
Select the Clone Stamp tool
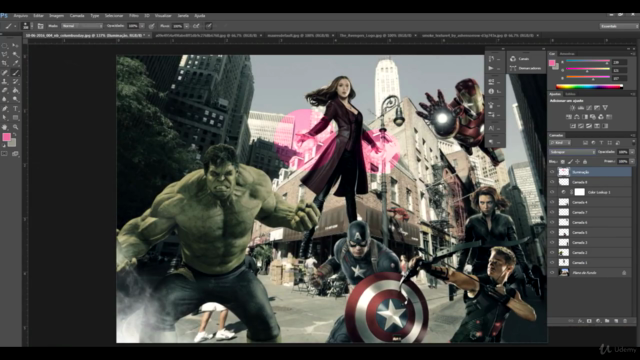tap(5, 82)
